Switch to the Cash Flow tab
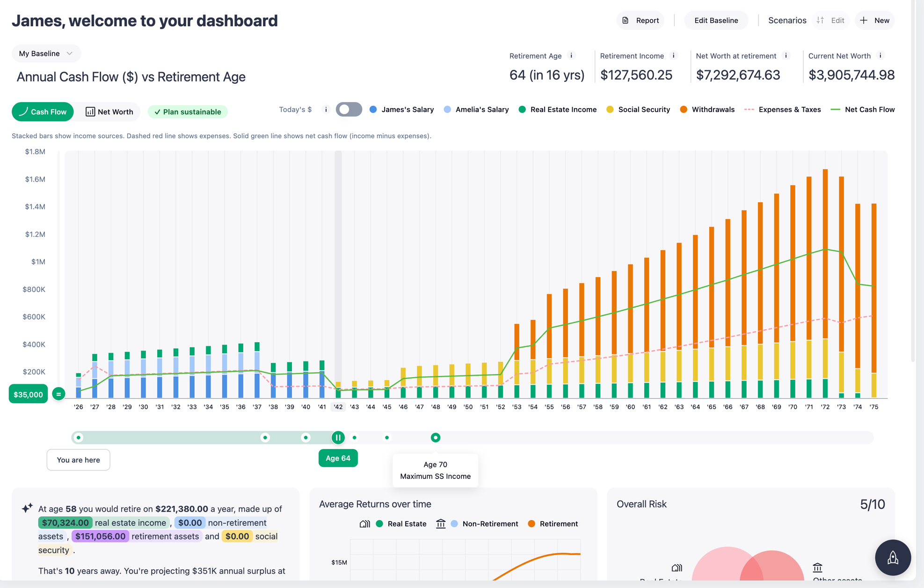 click(x=43, y=112)
